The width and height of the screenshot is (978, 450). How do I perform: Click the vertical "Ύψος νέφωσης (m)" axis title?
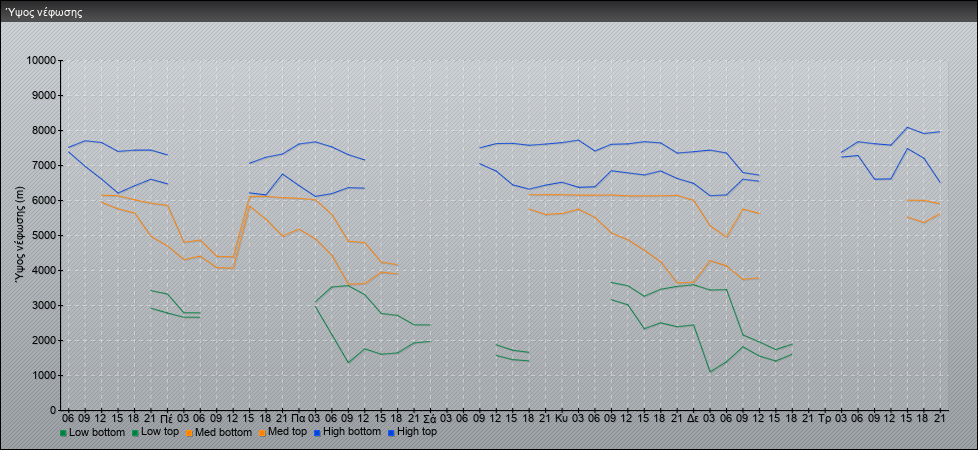[20, 235]
